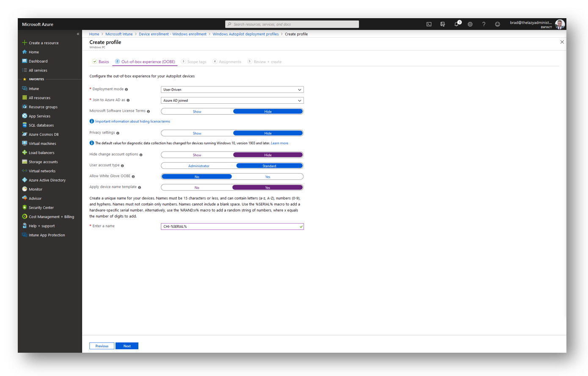Open Cloud Shell from the top bar

[429, 25]
